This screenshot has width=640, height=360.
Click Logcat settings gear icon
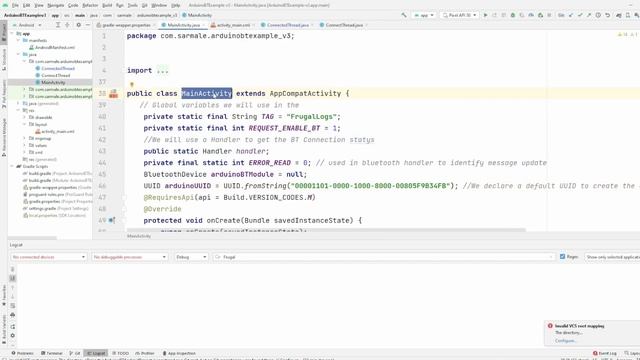tap(13, 336)
